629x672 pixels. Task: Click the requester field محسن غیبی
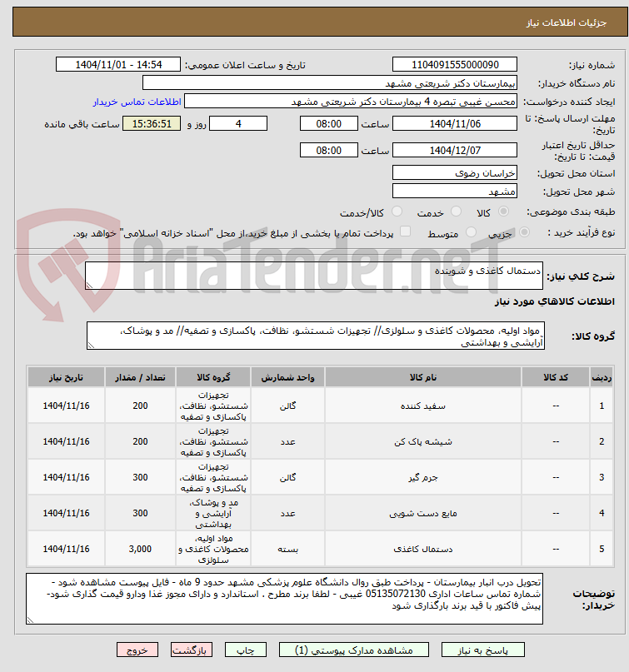tap(351, 102)
